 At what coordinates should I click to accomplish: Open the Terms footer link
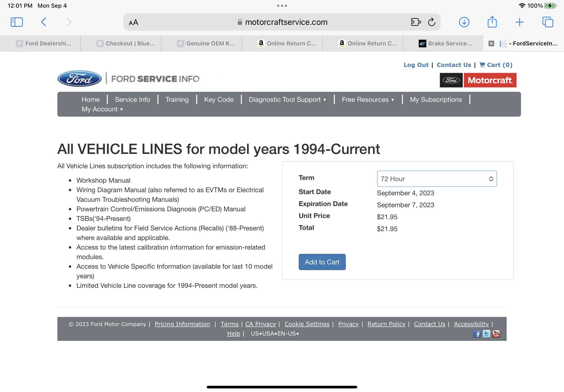[229, 324]
